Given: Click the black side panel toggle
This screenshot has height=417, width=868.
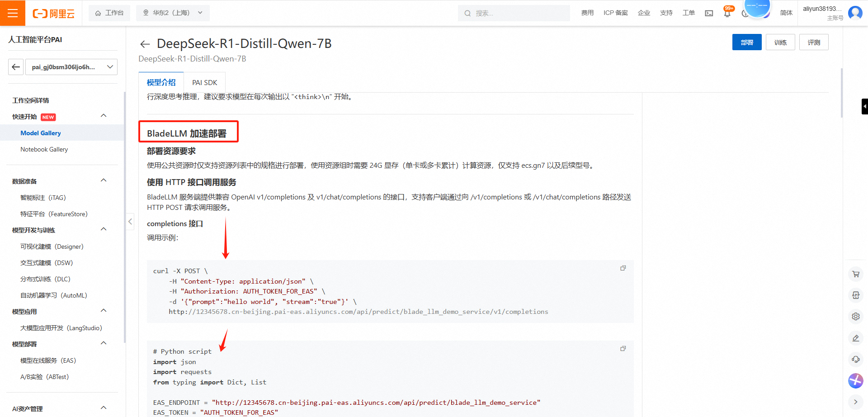Looking at the screenshot, I should coord(864,107).
